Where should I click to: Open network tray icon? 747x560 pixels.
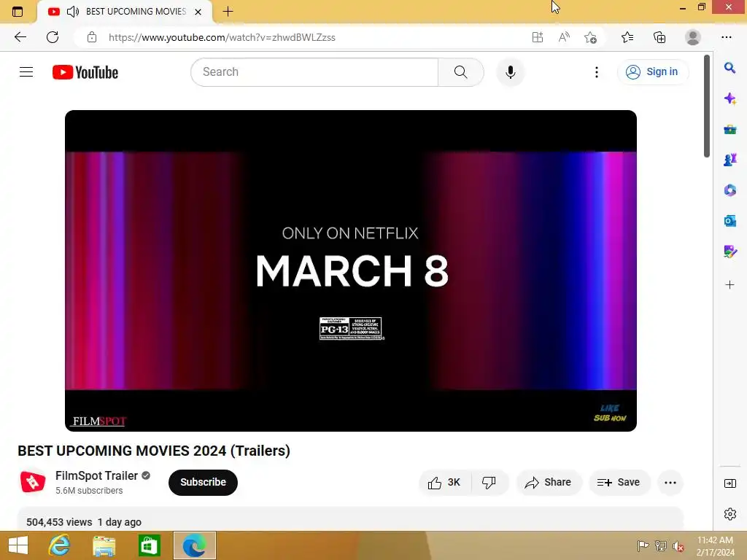coord(661,545)
